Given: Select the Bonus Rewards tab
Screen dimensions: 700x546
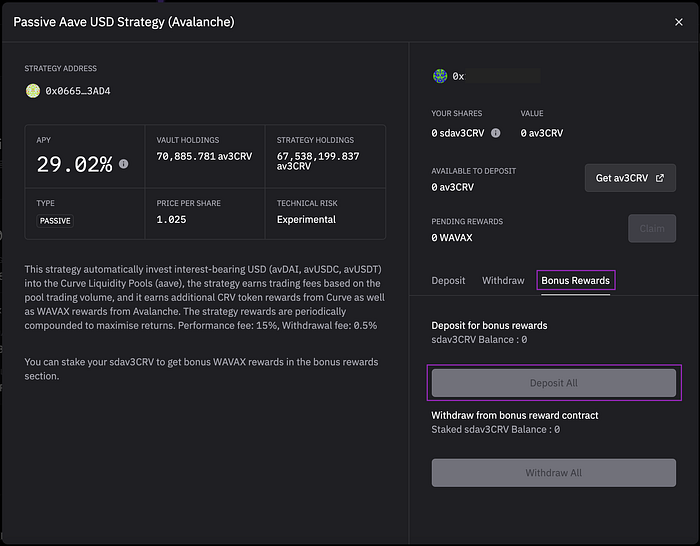Looking at the screenshot, I should [575, 281].
